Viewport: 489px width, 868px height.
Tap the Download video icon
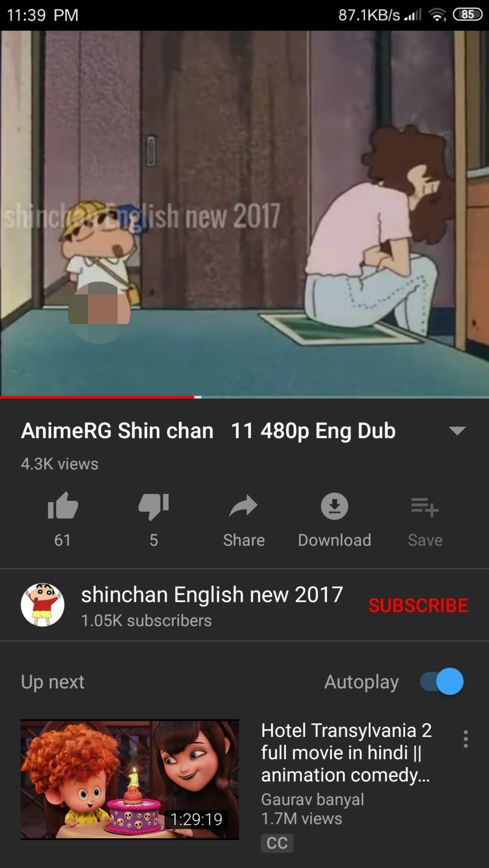point(334,506)
